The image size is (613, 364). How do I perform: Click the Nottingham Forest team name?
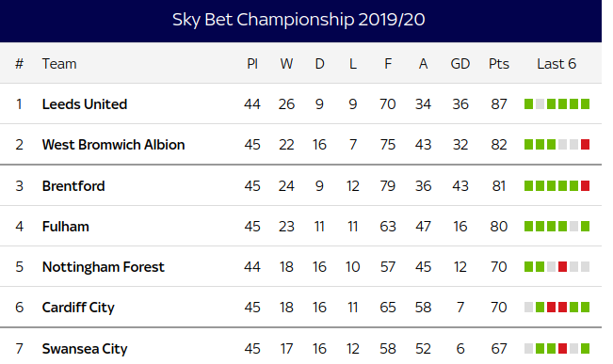(104, 267)
